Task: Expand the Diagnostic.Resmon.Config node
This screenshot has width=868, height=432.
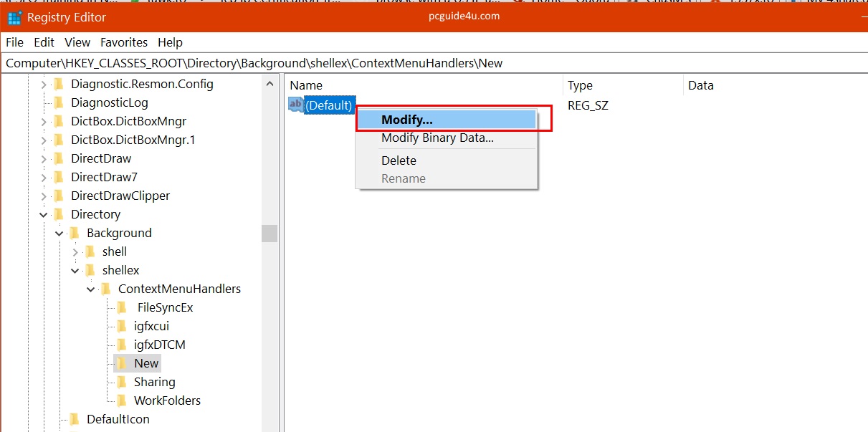Action: [44, 84]
